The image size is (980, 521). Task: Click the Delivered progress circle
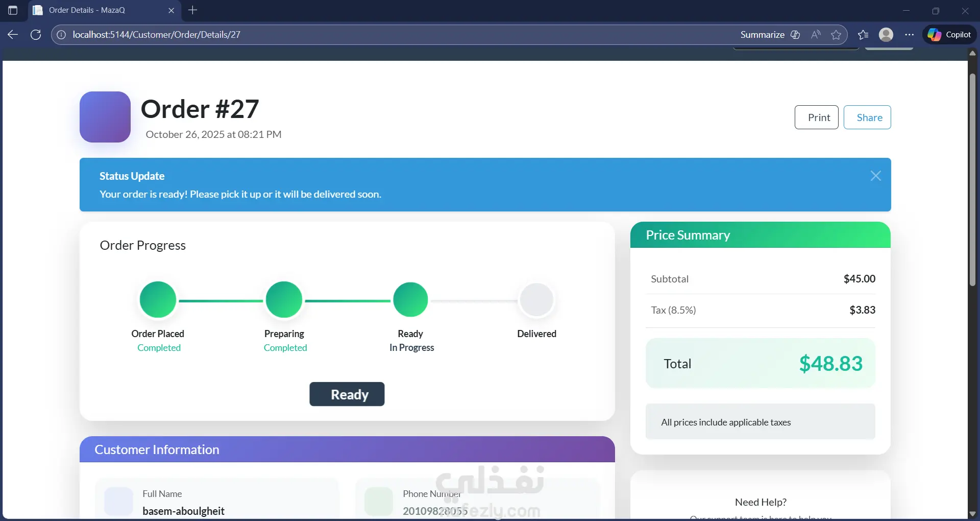coord(536,300)
